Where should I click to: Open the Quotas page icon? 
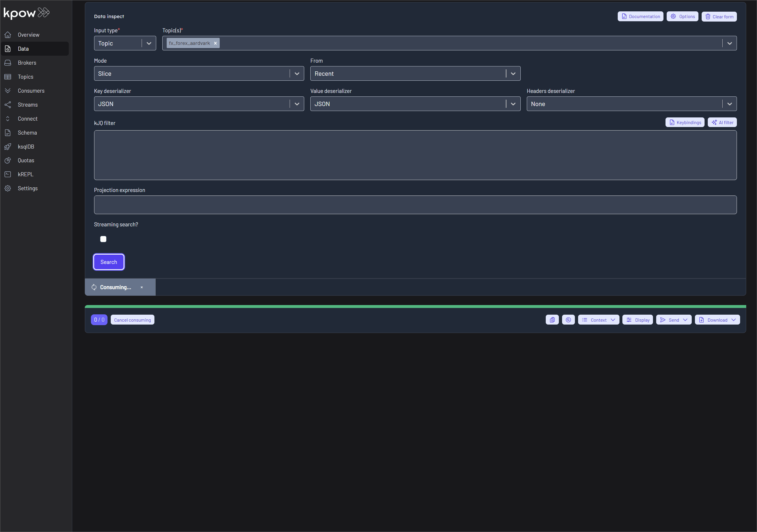8,160
